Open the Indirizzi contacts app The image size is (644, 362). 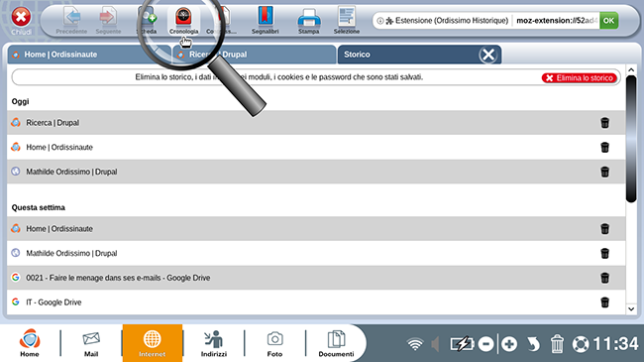point(214,344)
